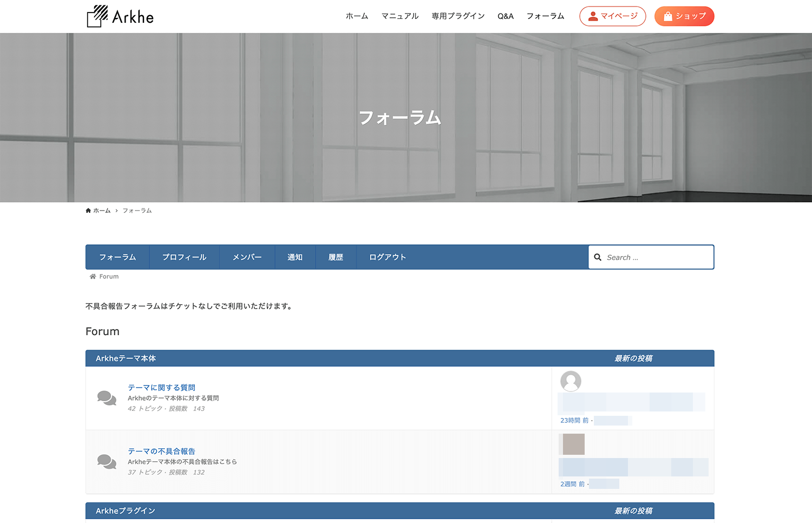Click the speech bubble icon beside テーマに関する質問

(x=106, y=398)
